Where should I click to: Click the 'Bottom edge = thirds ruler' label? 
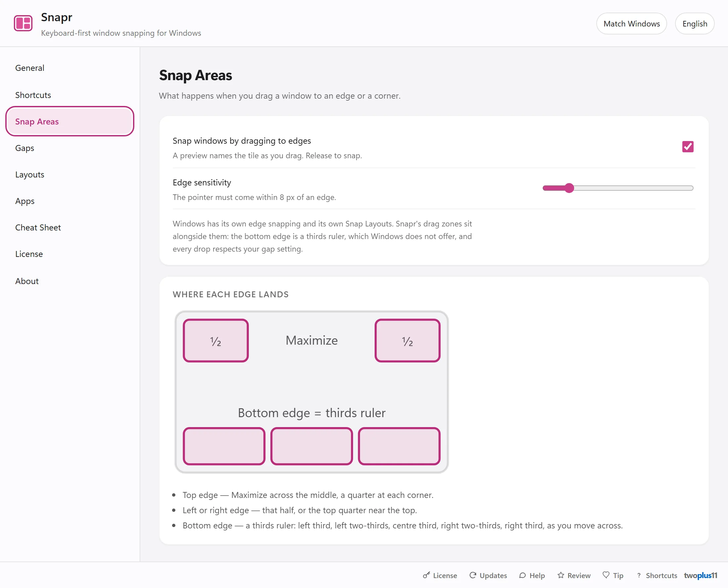311,413
